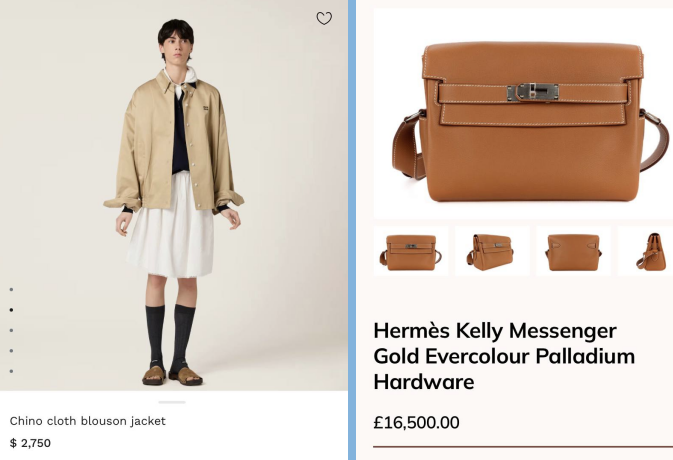Open the Chino cloth blouson jacket title

[x=88, y=421]
